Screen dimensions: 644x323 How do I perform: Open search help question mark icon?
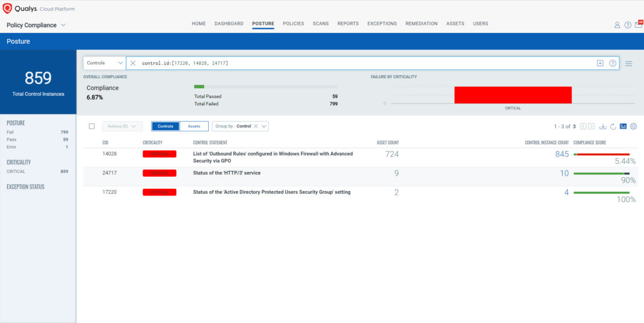click(613, 63)
